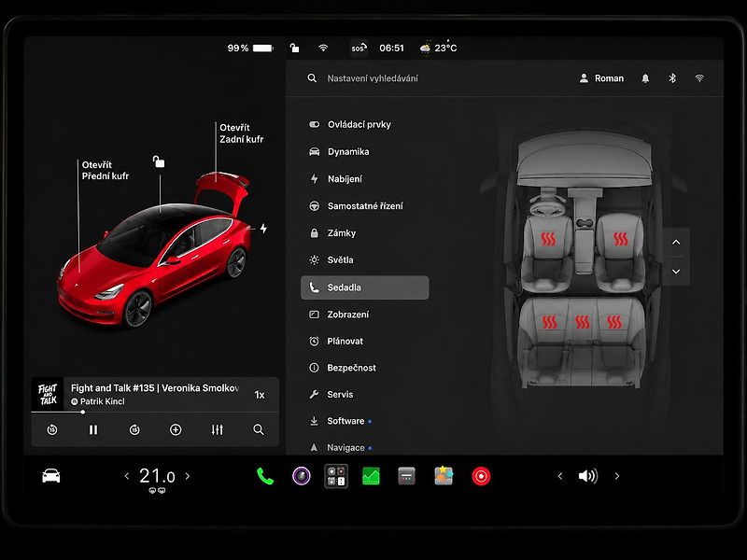Open the grey card-style app icon

click(406, 476)
